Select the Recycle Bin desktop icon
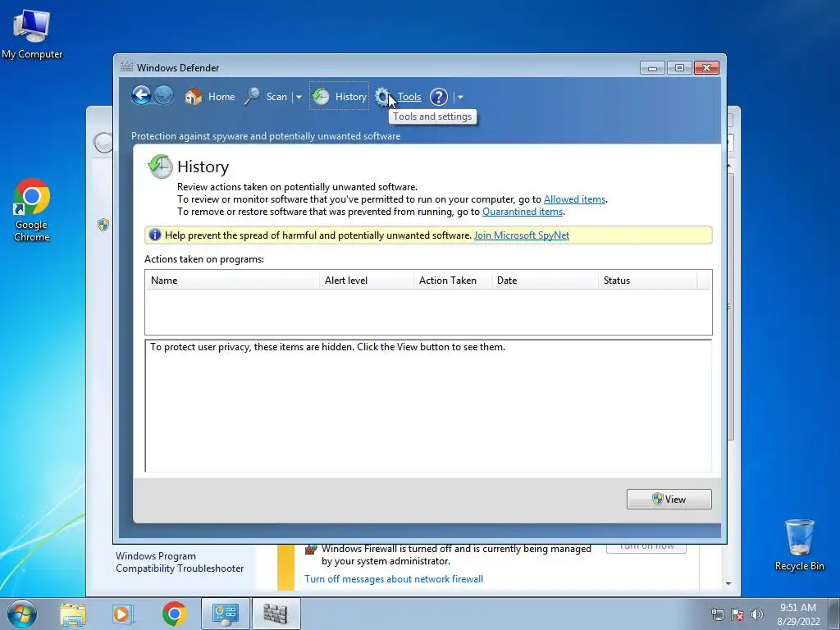This screenshot has width=840, height=630. coord(799,546)
